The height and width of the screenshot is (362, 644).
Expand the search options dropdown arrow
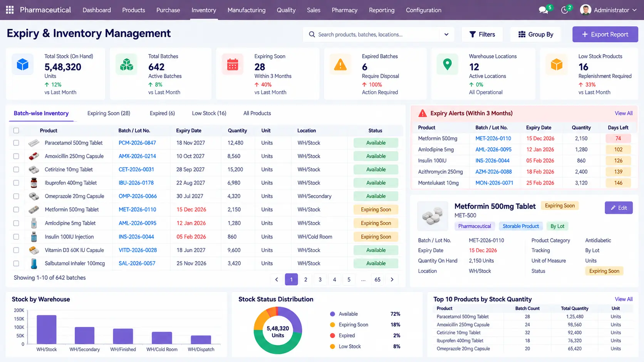coord(446,35)
